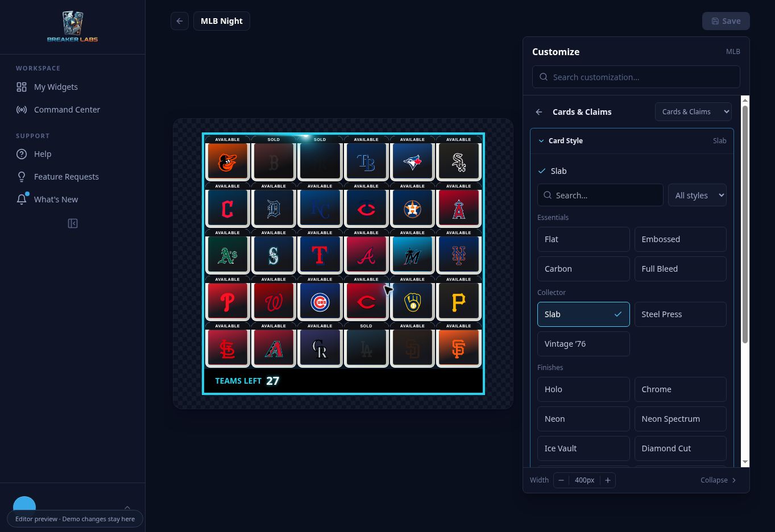The height and width of the screenshot is (532, 775).
Task: Click the Milwaukee Brewers team card
Action: click(412, 297)
